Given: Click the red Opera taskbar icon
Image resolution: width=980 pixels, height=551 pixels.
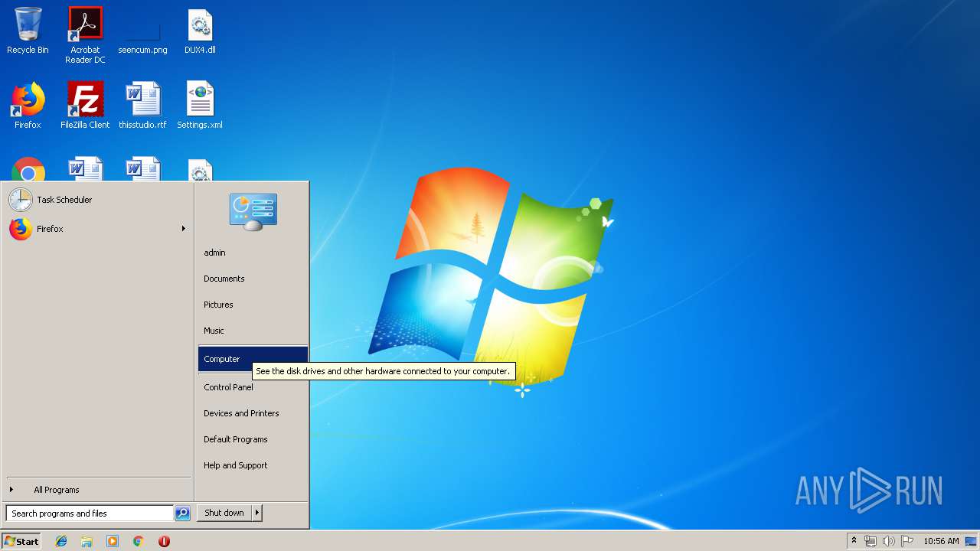Looking at the screenshot, I should coord(164,541).
